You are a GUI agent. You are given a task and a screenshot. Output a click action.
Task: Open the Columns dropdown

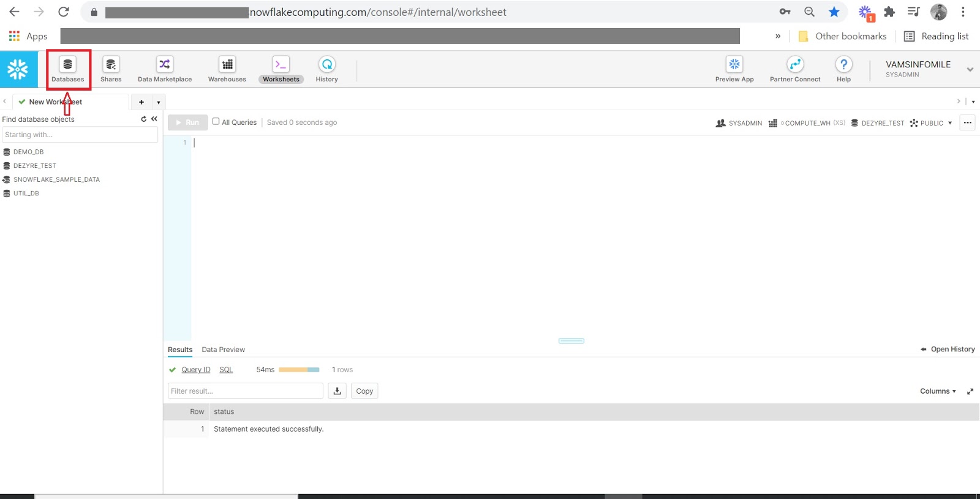click(937, 391)
